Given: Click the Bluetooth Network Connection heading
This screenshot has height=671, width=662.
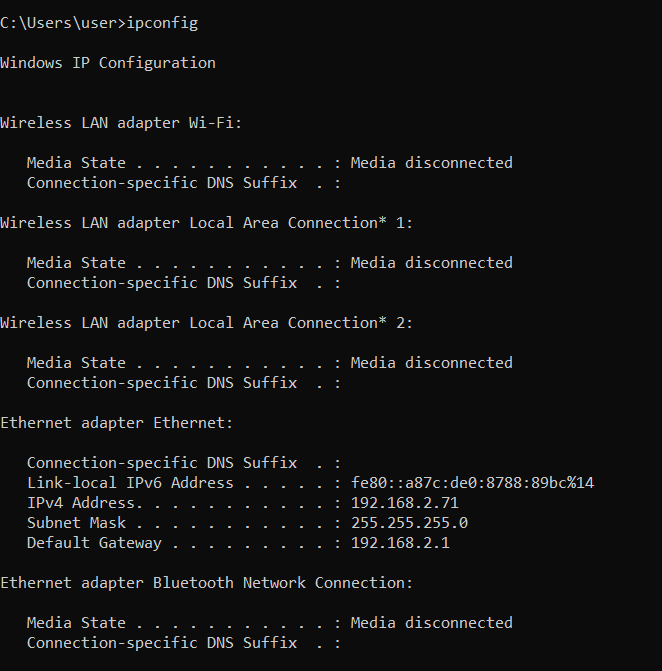Looking at the screenshot, I should point(206,582).
